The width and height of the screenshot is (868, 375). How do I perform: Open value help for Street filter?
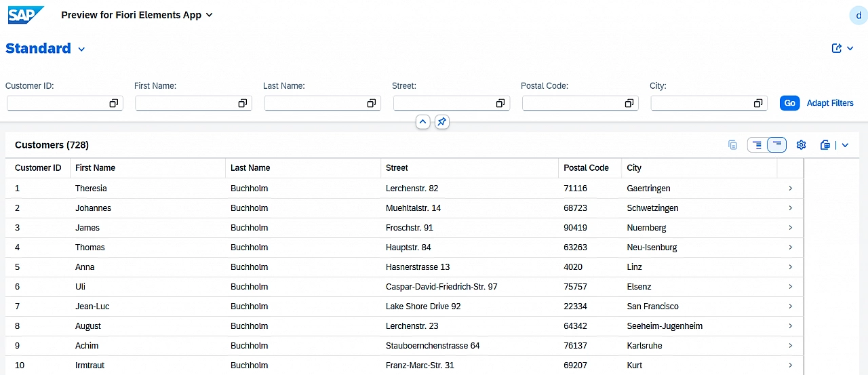(500, 103)
